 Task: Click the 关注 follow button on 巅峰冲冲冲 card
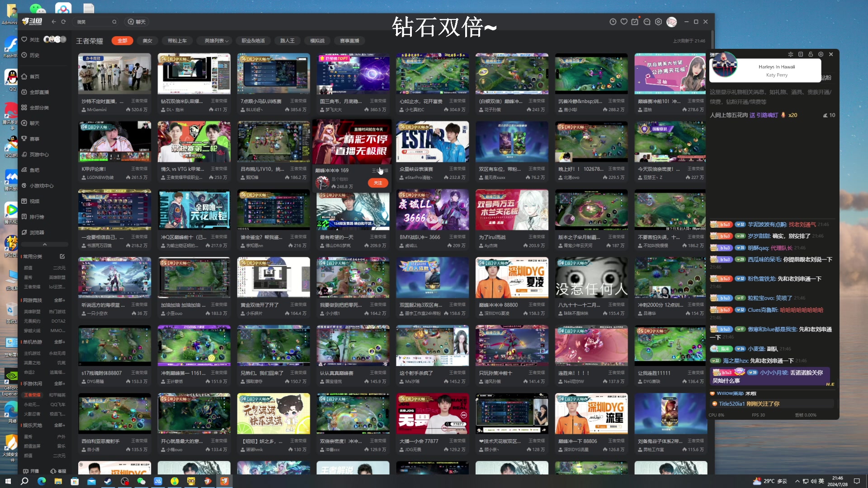[378, 183]
